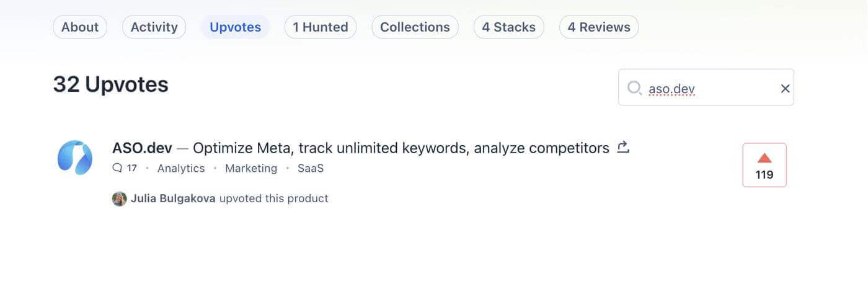Open the Analytics topic link
868x281 pixels.
coord(181,168)
